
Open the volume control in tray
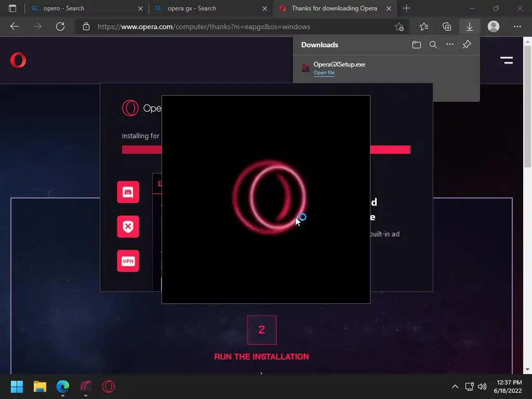(x=482, y=387)
